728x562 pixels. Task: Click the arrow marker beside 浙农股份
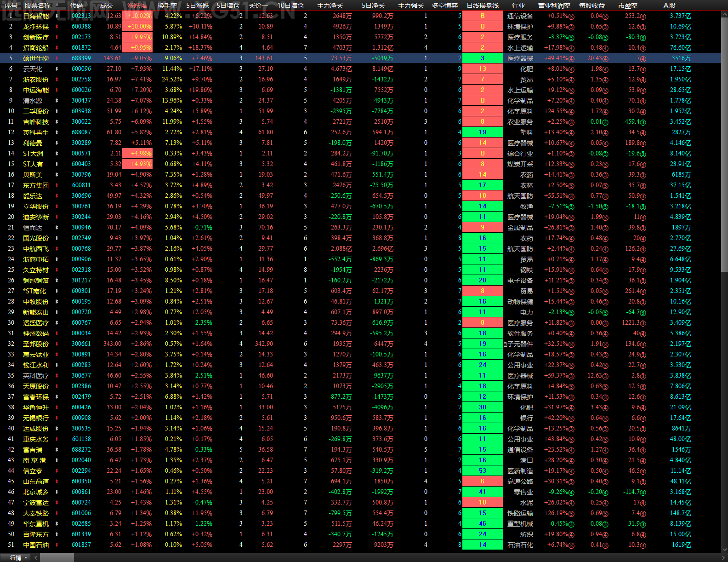(57, 80)
